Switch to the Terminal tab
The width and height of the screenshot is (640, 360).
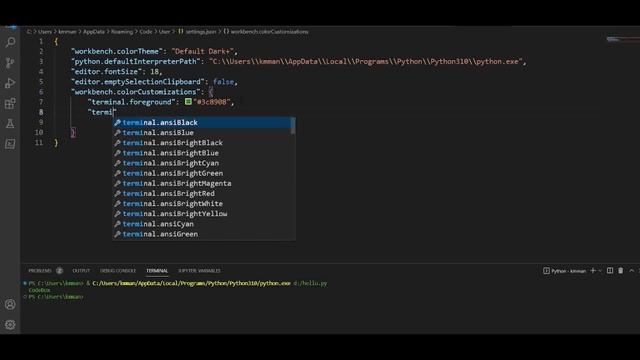coord(157,271)
